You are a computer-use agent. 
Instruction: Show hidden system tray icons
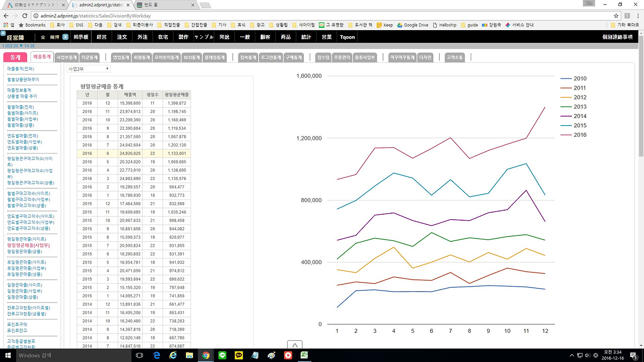pyautogui.click(x=572, y=355)
